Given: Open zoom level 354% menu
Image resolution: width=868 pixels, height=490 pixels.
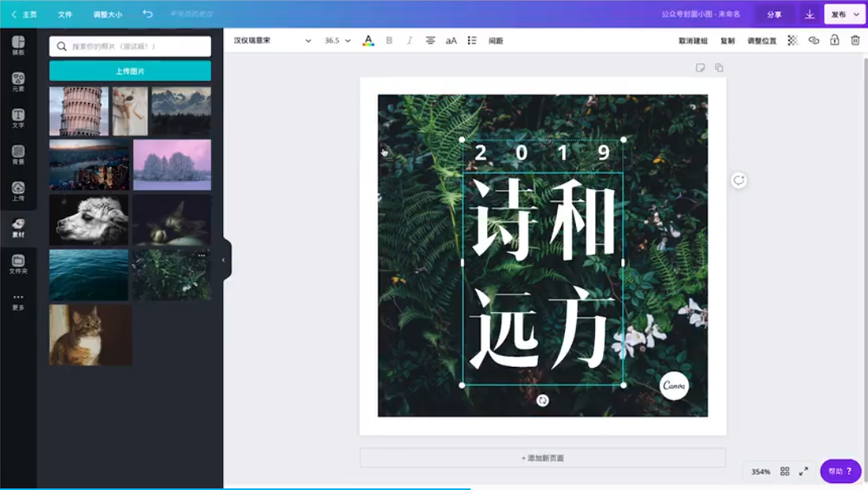Looking at the screenshot, I should tap(761, 472).
